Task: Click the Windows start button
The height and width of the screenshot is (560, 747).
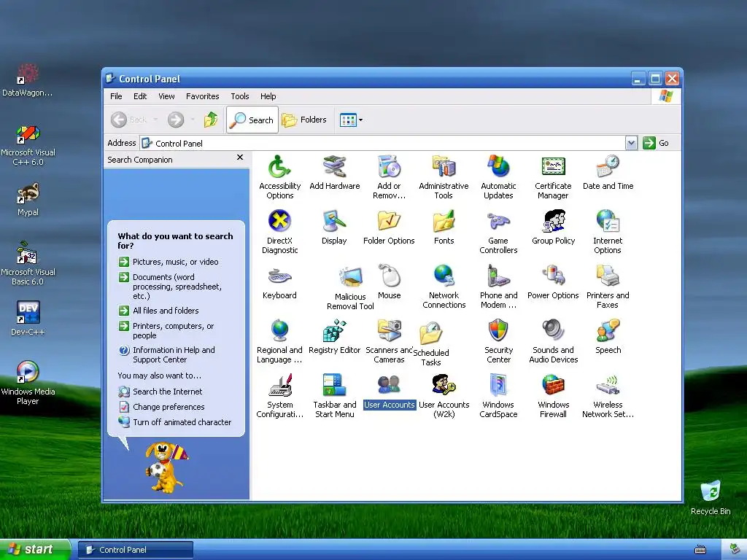Action: pos(35,550)
